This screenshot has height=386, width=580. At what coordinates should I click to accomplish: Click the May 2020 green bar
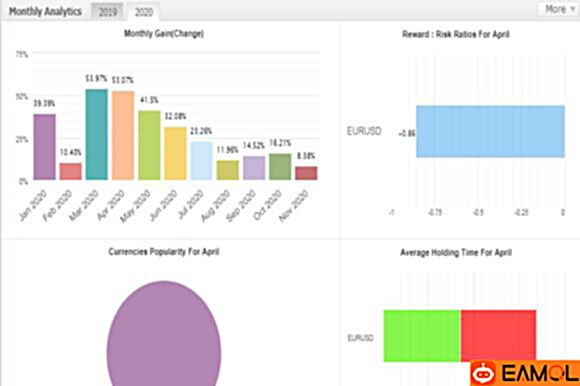[x=149, y=145]
